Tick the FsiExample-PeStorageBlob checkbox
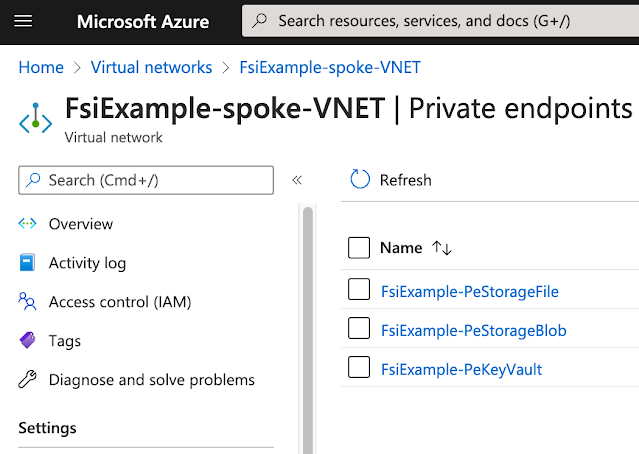639x454 pixels. [x=359, y=330]
